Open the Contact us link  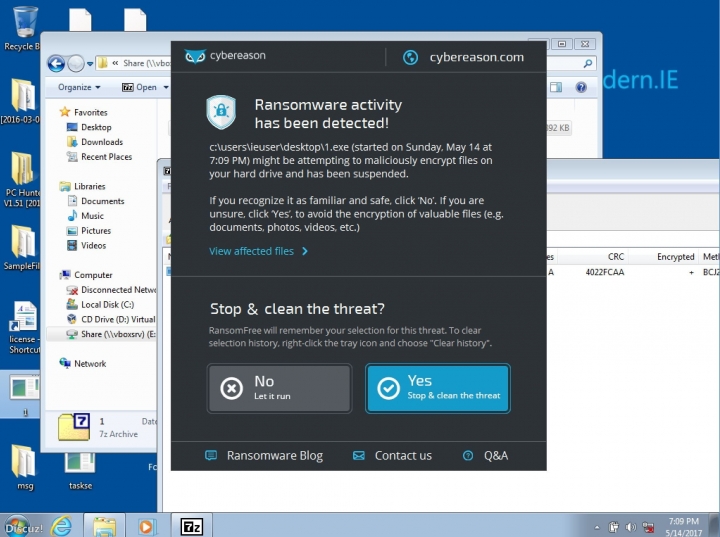coord(403,455)
